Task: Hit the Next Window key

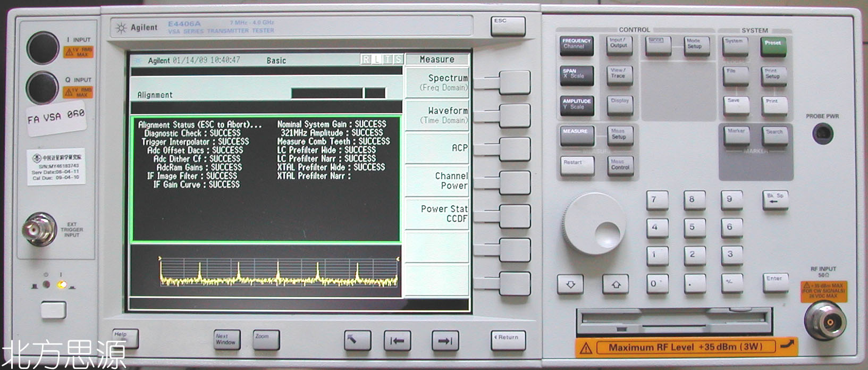Action: click(x=227, y=340)
